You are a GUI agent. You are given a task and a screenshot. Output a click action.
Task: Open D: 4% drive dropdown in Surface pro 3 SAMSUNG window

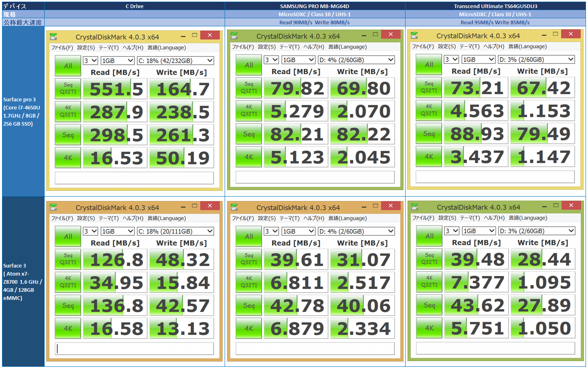[356, 60]
